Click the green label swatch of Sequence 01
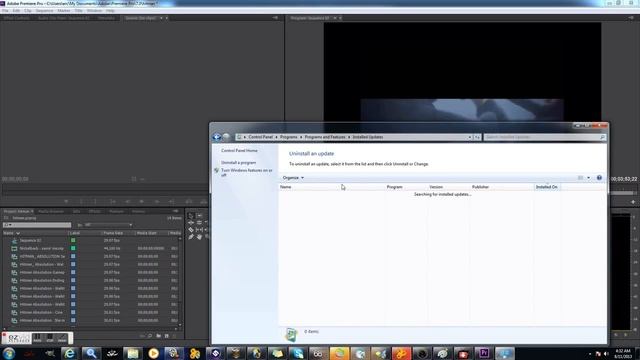 pyautogui.click(x=73, y=240)
